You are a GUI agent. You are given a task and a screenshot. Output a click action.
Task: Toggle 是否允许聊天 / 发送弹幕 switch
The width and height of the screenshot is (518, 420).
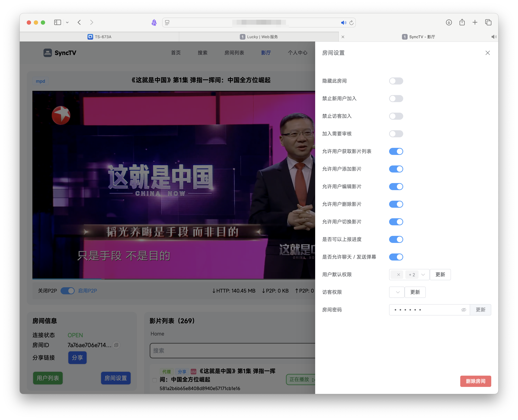pyautogui.click(x=396, y=257)
